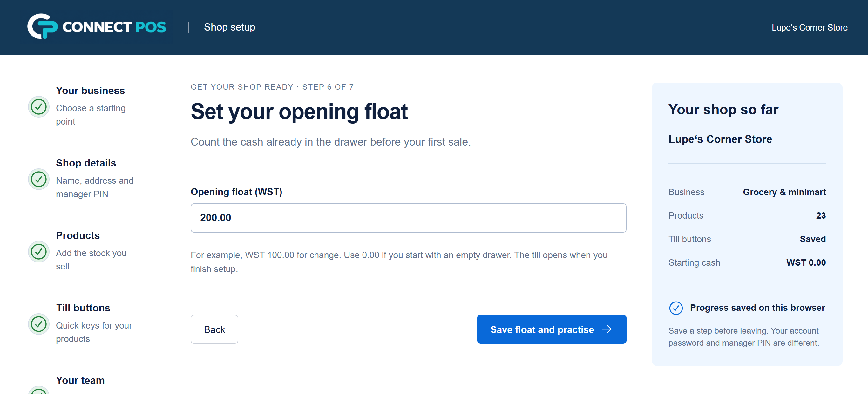Click the Till buttons green checkmark icon
The height and width of the screenshot is (394, 868).
tap(39, 324)
